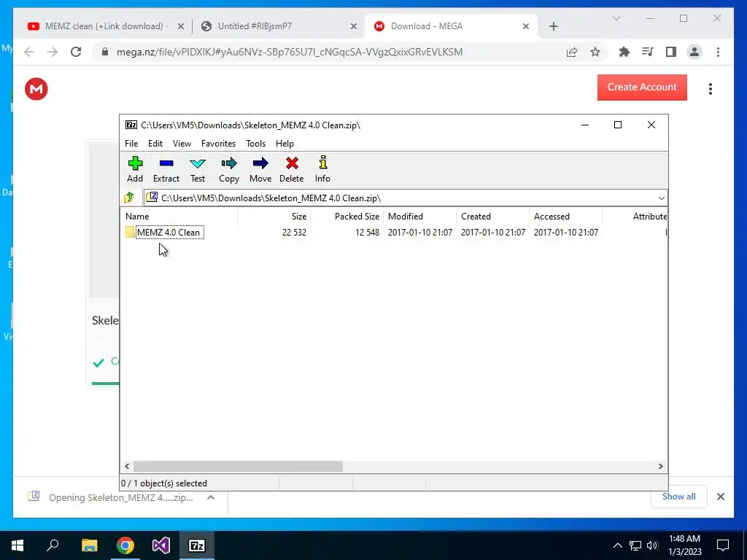Screen dimensions: 747x560
Task: Run the Test archive tool
Action: (x=198, y=169)
